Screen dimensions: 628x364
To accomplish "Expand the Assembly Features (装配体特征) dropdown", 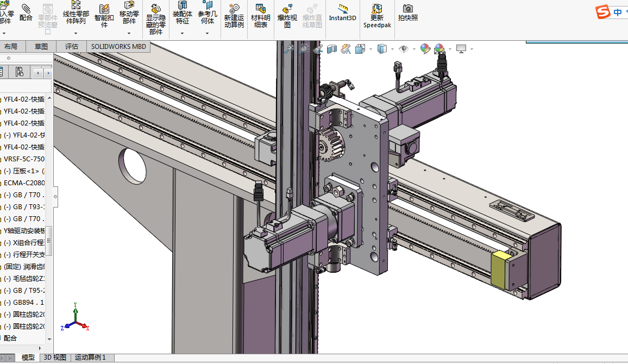I will [x=182, y=33].
